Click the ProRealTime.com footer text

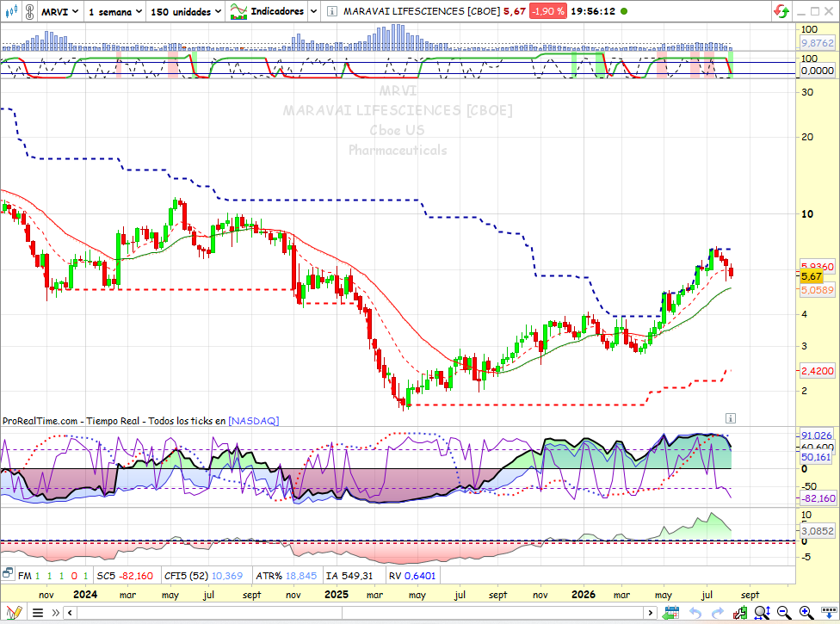pyautogui.click(x=40, y=421)
